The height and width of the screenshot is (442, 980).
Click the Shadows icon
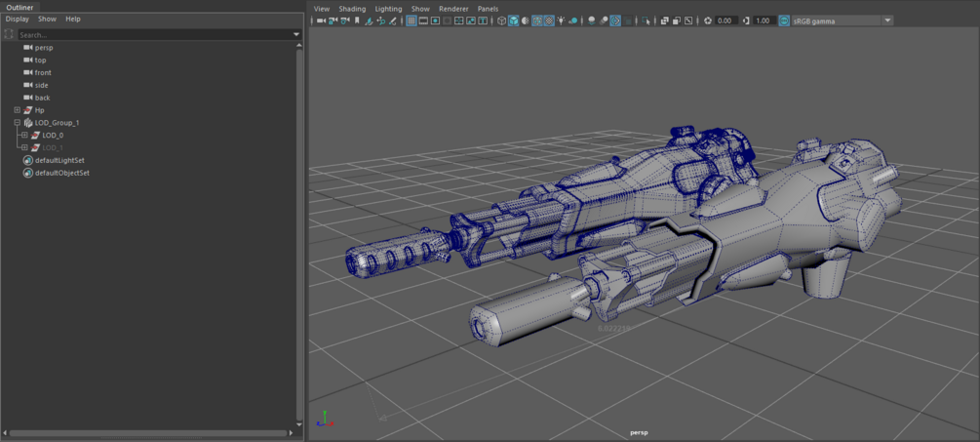coord(571,20)
